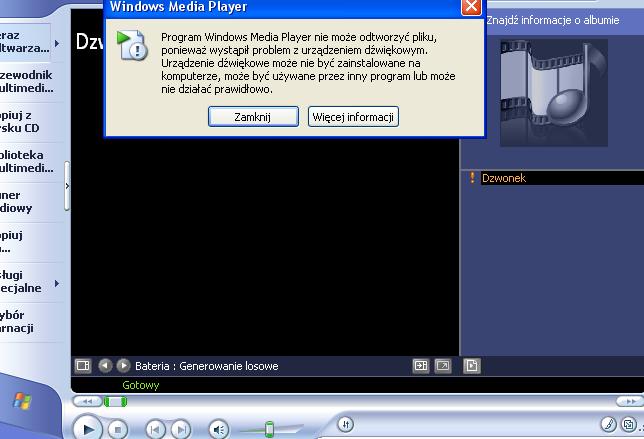Toggle the playlist pane icon
644x439 pixels.
point(472,365)
